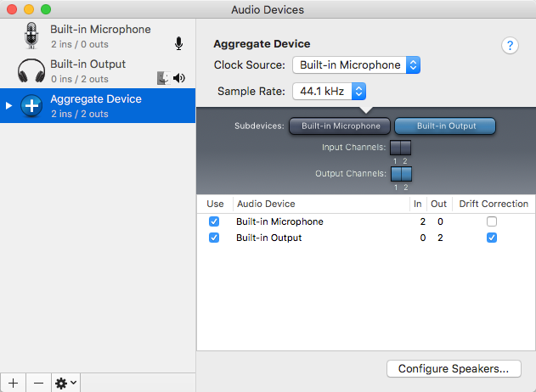Open the Sample Rate dropdown
536x392 pixels.
pyautogui.click(x=330, y=91)
